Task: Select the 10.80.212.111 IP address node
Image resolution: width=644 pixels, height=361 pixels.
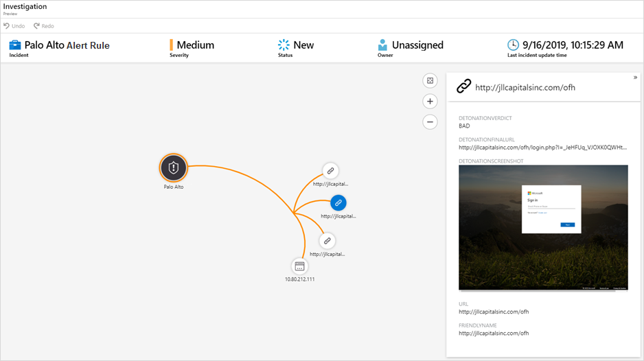Action: (x=299, y=266)
